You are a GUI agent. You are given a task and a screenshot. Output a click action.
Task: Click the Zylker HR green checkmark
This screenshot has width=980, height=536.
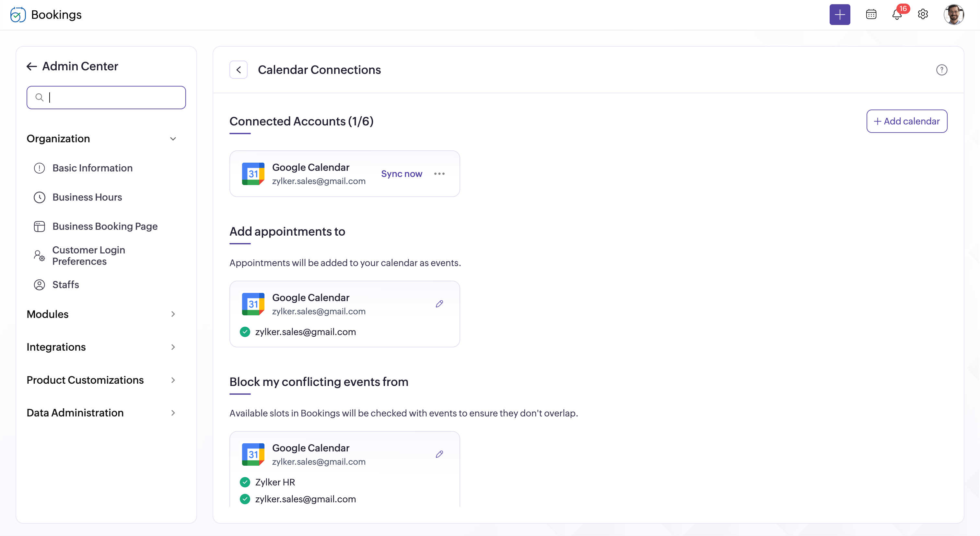click(x=245, y=482)
